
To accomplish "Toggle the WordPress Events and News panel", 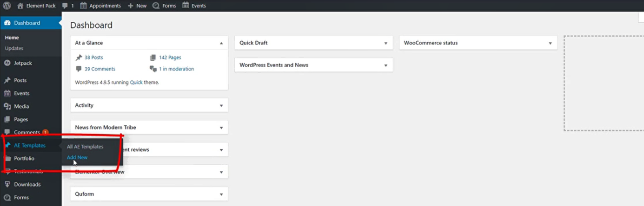I will (x=385, y=65).
